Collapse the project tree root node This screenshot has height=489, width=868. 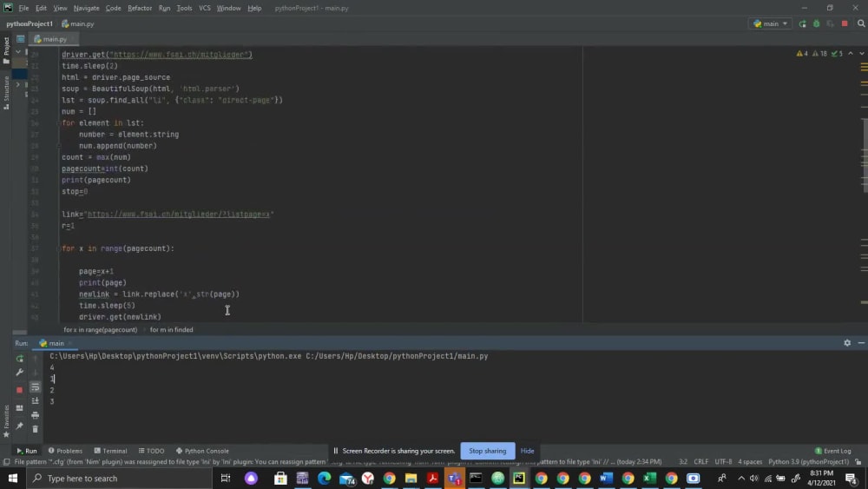[x=18, y=51]
